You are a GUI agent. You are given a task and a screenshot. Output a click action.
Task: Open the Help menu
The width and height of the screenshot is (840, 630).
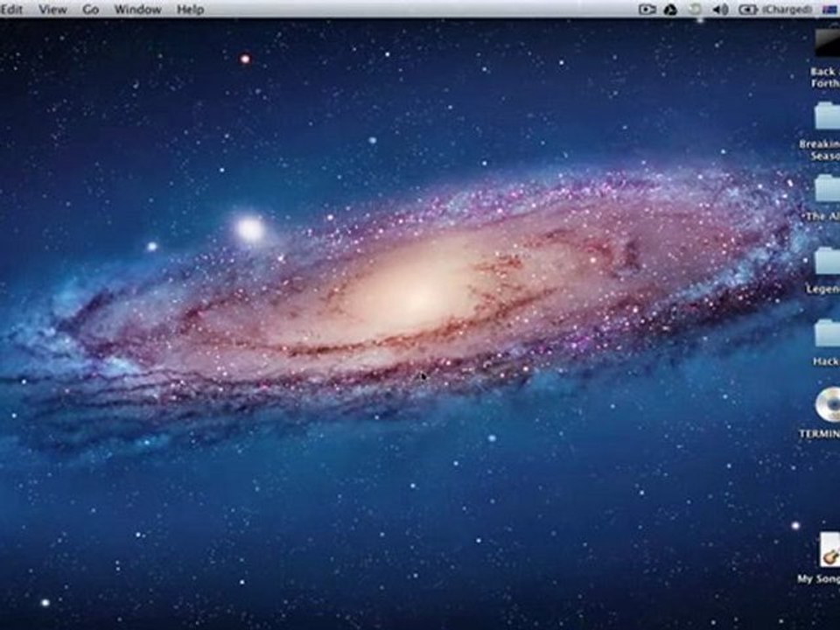tap(190, 9)
